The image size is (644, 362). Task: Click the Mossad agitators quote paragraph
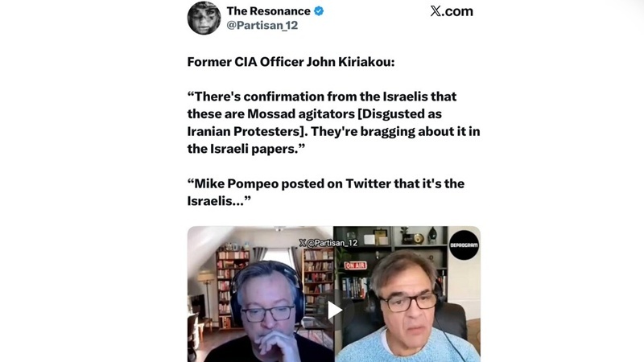[333, 122]
